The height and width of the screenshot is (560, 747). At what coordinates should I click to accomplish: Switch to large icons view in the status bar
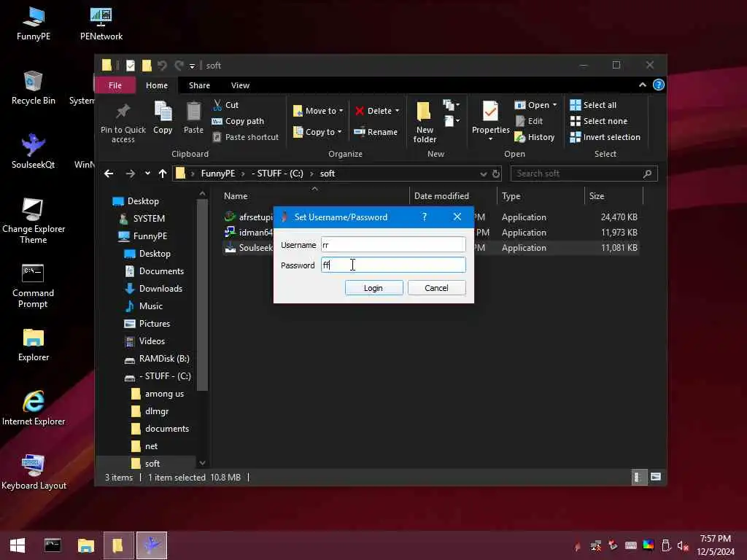point(656,477)
